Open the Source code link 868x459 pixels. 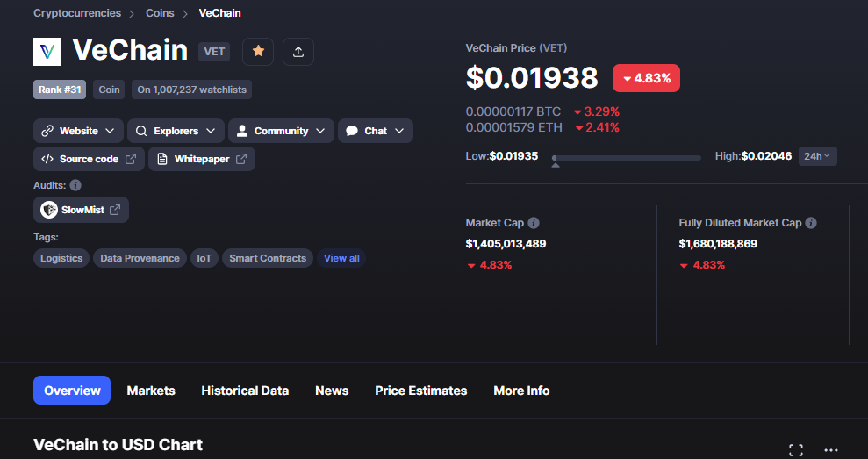[90, 159]
